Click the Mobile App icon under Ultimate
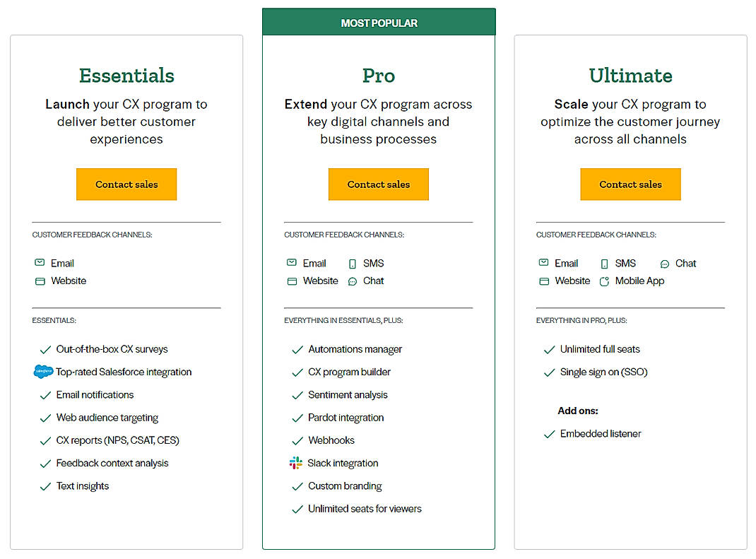This screenshot has height=559, width=756. pos(604,281)
